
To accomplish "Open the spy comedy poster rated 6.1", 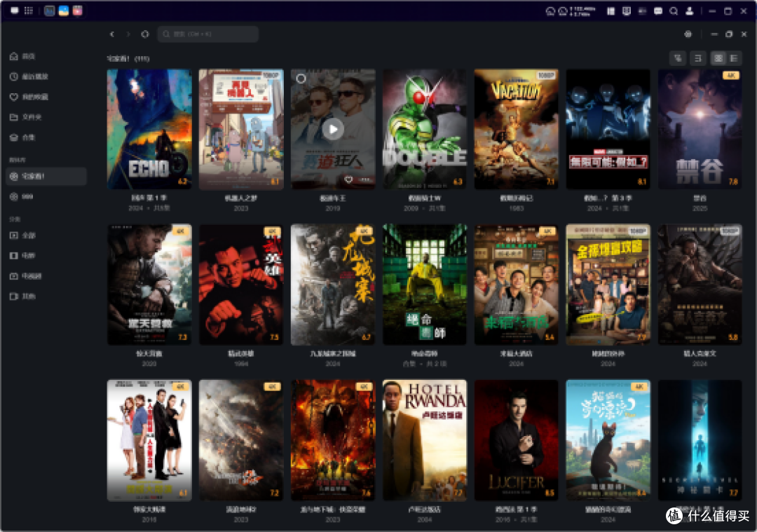I will [x=149, y=439].
